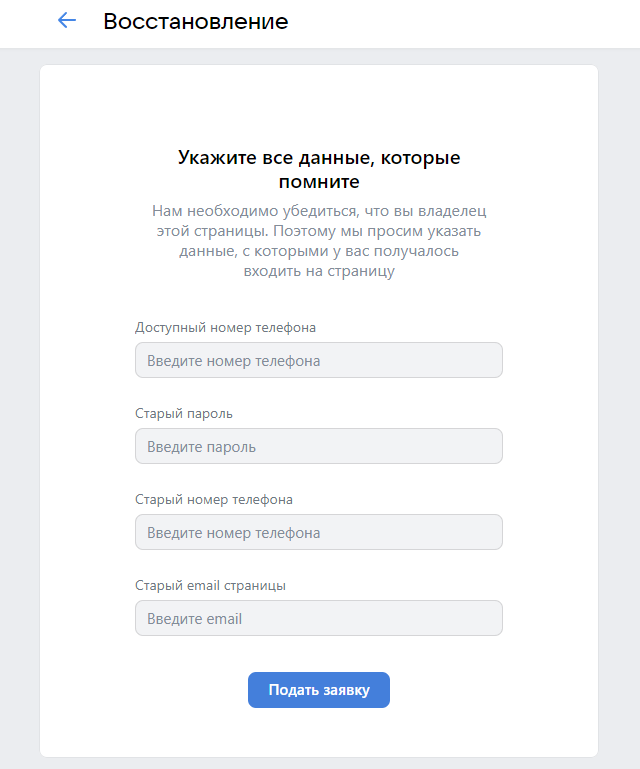640x769 pixels.
Task: Focus the Старый номер телефона input field
Action: [x=318, y=532]
